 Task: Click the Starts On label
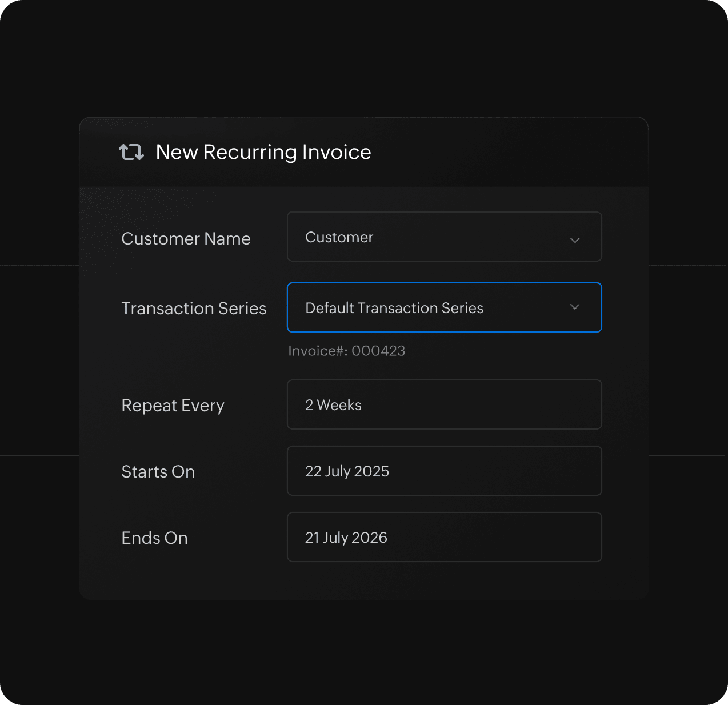pos(158,472)
